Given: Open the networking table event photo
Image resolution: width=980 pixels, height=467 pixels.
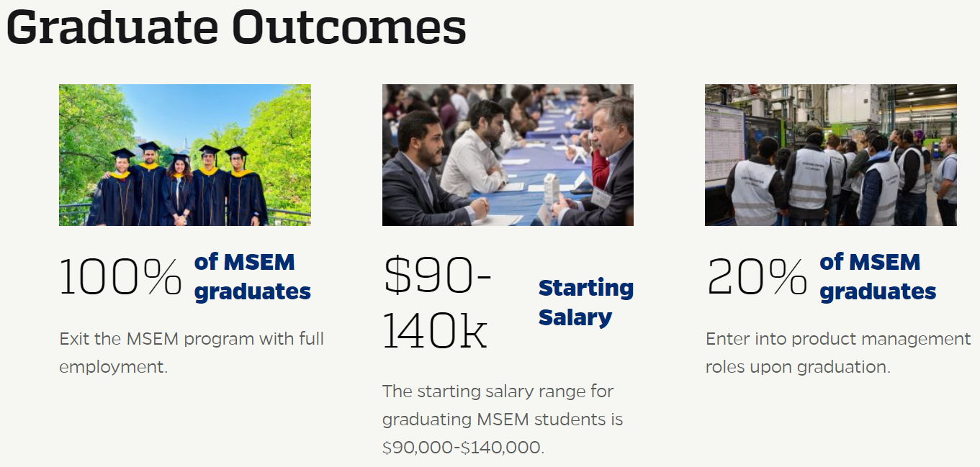Looking at the screenshot, I should (x=508, y=155).
